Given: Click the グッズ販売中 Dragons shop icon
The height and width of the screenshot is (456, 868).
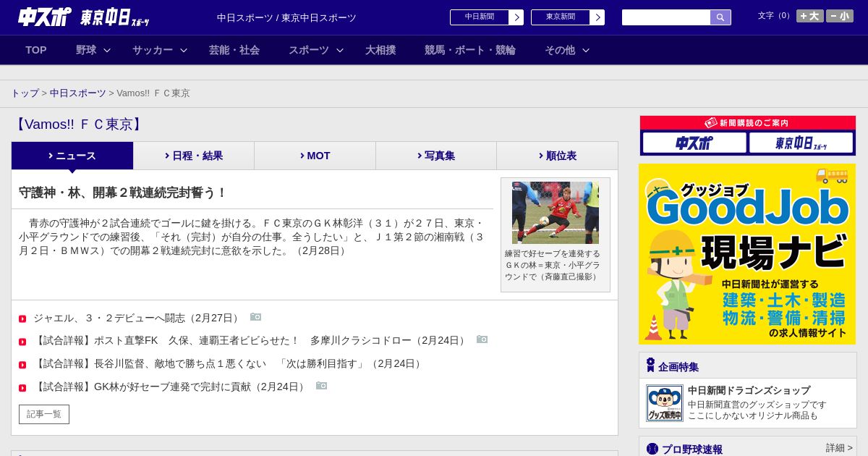Looking at the screenshot, I should pyautogui.click(x=665, y=403).
